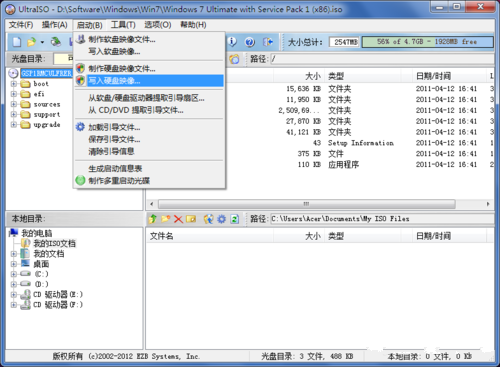Click the New file toolbar icon
The height and width of the screenshot is (367, 500).
[17, 42]
